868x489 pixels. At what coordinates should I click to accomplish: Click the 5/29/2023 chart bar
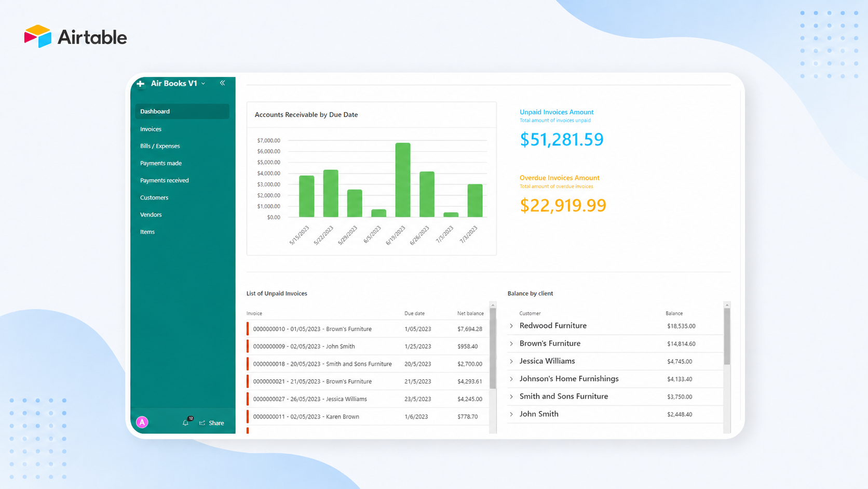[355, 203]
